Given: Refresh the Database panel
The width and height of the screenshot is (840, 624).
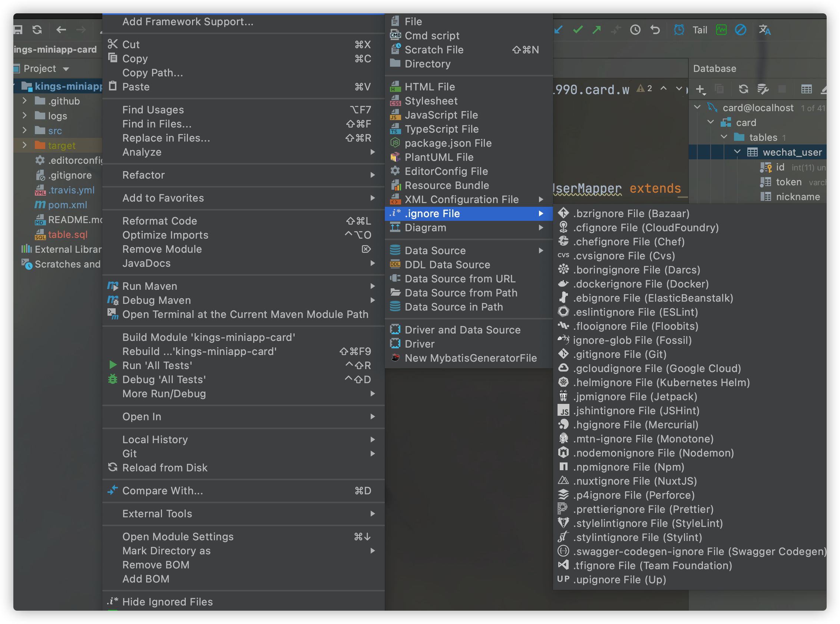Looking at the screenshot, I should point(743,89).
